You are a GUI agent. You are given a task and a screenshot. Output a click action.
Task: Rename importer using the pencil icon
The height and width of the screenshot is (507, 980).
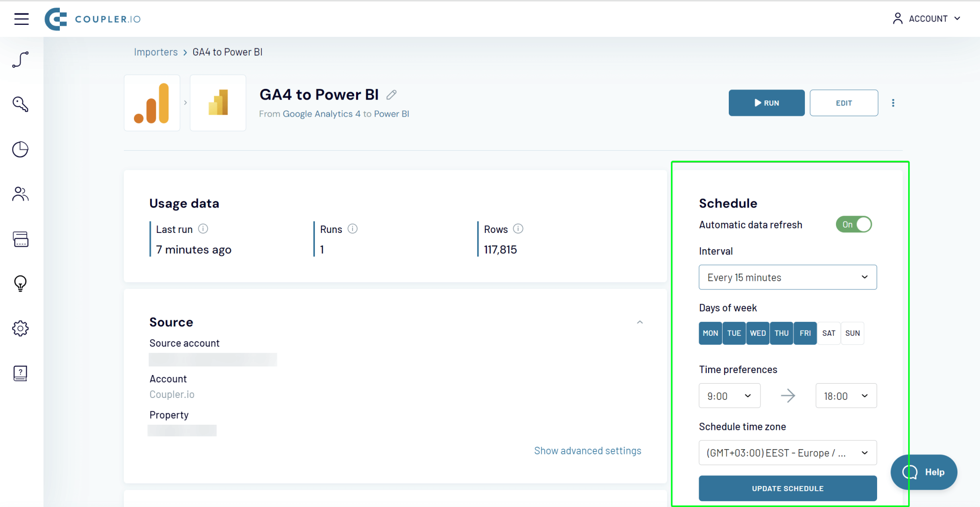391,95
